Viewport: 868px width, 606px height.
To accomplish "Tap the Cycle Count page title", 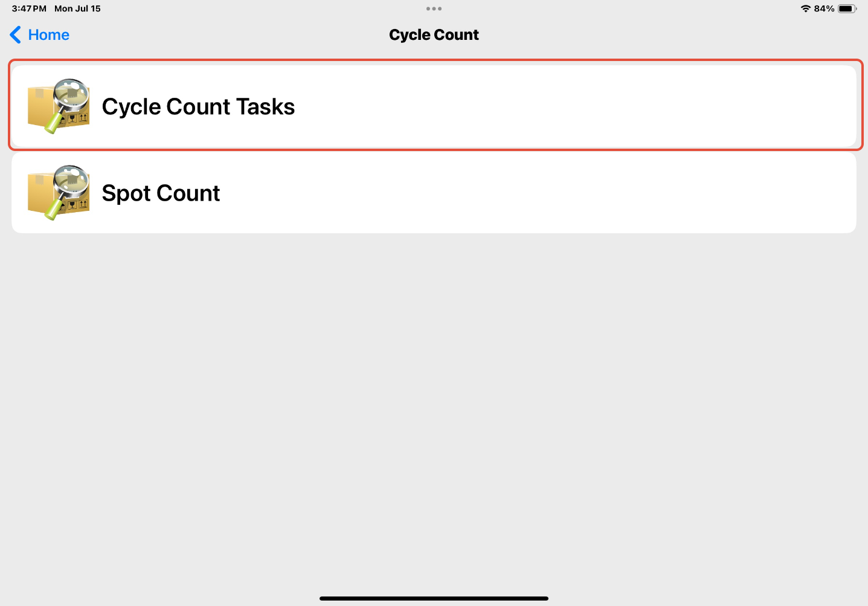I will (434, 35).
